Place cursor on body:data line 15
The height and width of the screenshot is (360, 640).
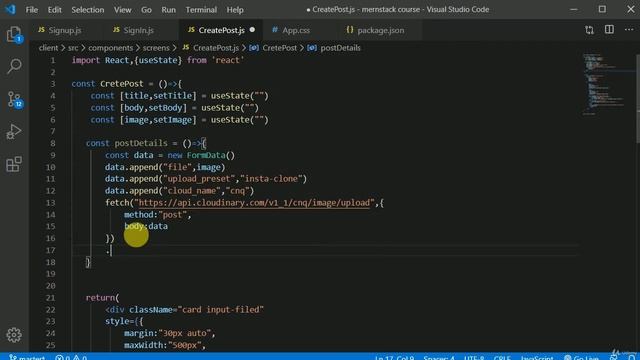(146, 227)
